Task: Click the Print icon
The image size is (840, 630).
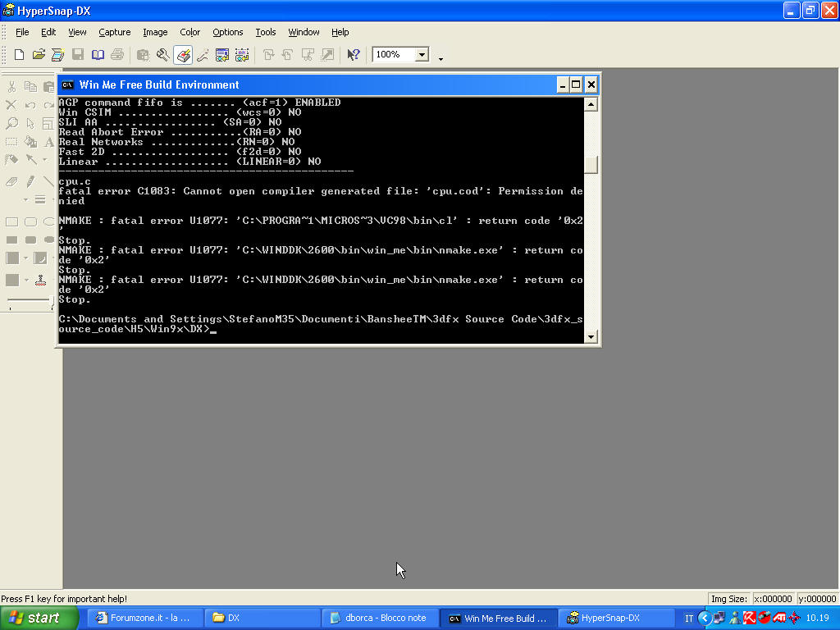Action: click(x=117, y=55)
